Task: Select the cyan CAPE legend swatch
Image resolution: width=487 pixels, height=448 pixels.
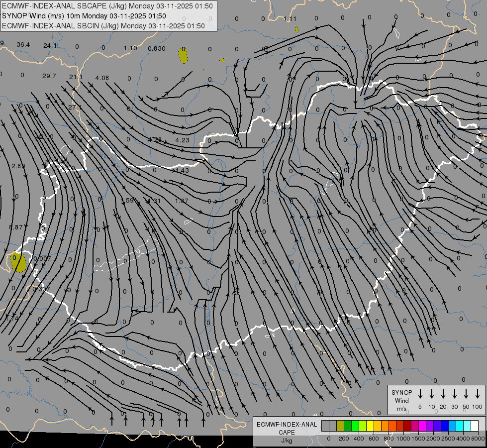Action: [459, 426]
